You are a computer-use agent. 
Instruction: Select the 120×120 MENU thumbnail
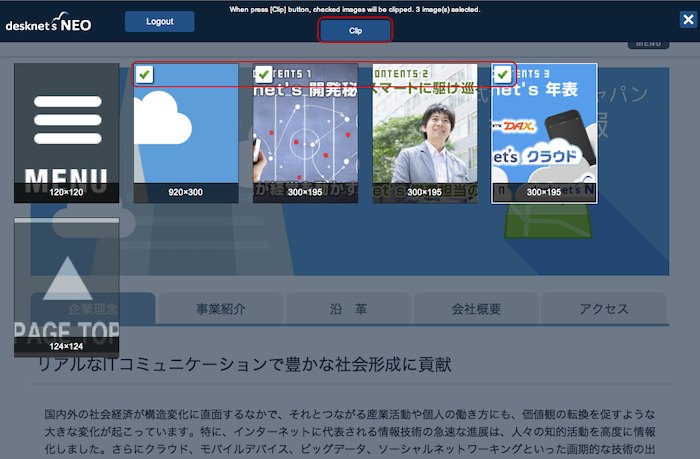coord(67,133)
